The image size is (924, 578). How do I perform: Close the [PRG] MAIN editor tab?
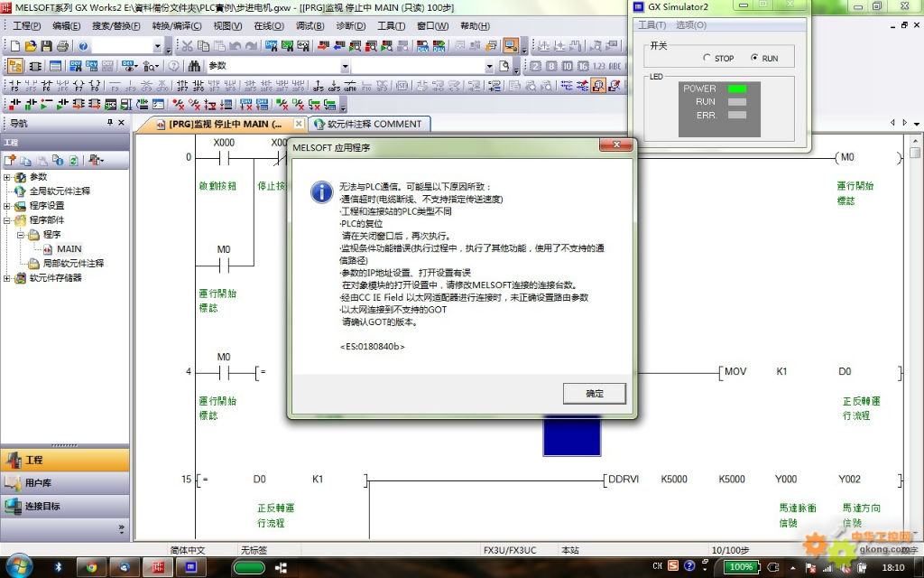(299, 124)
